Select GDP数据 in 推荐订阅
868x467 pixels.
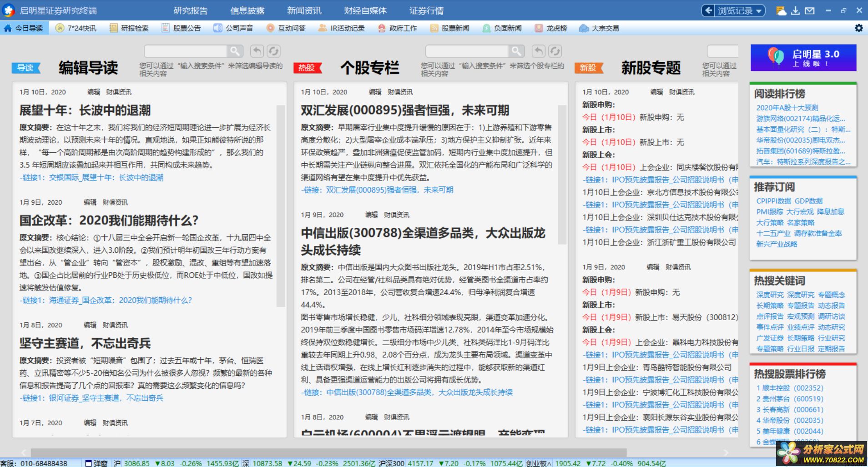click(808, 201)
